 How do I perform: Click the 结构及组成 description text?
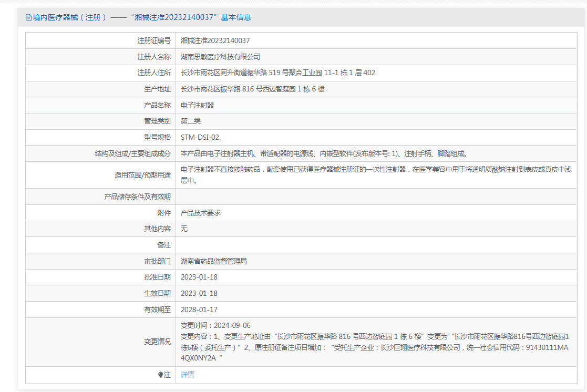click(x=324, y=153)
